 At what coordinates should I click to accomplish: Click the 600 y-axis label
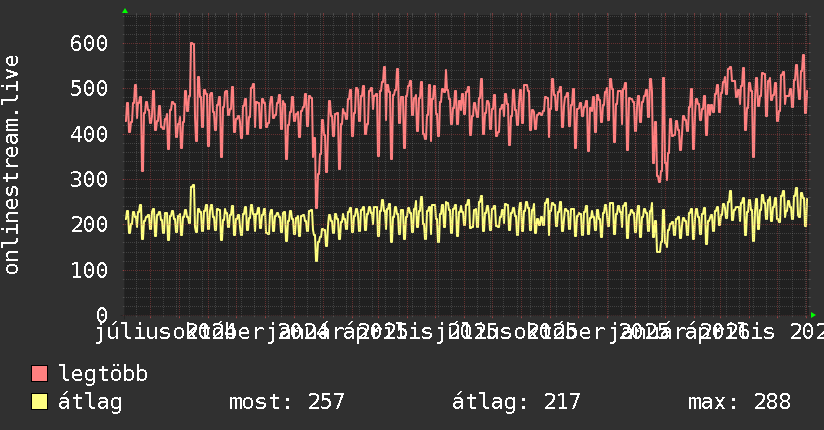[x=89, y=44]
